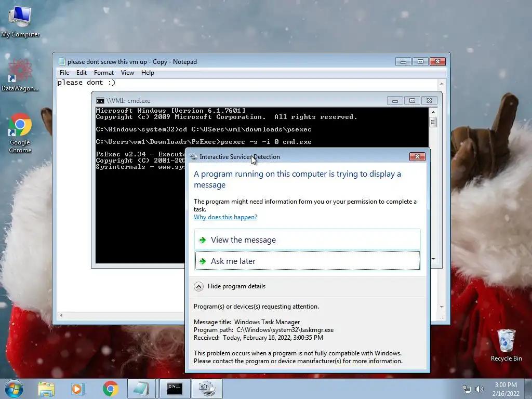Switch to Notepad taskbar button
532x399 pixels.
[x=141, y=389]
